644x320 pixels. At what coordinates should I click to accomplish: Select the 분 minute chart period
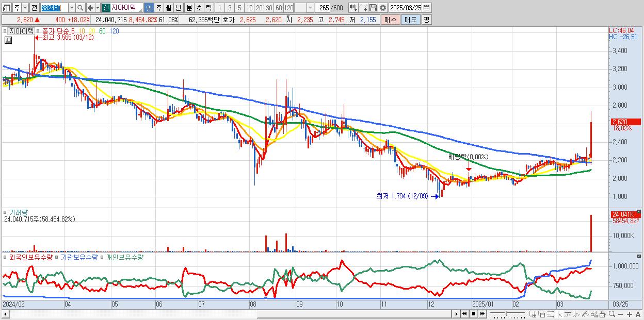[x=189, y=8]
